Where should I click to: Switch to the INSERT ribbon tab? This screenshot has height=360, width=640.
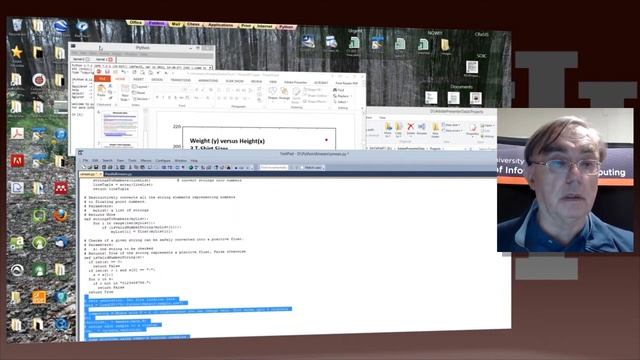tap(138, 80)
